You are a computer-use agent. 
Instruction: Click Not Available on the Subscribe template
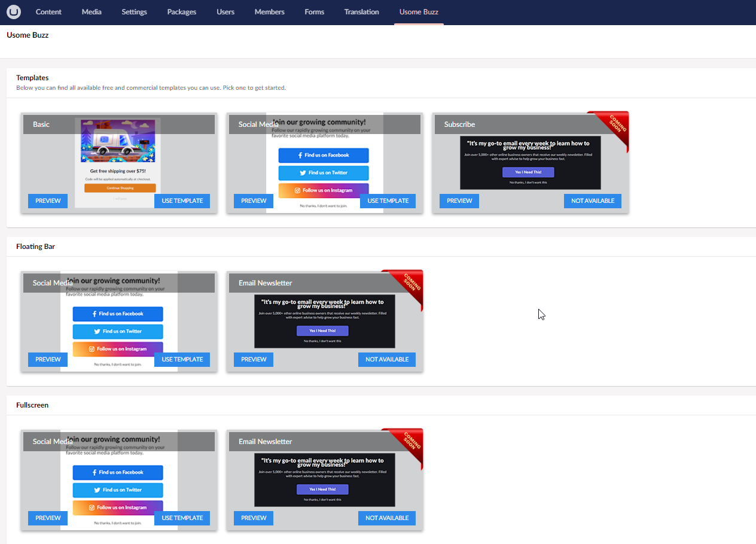[592, 200]
